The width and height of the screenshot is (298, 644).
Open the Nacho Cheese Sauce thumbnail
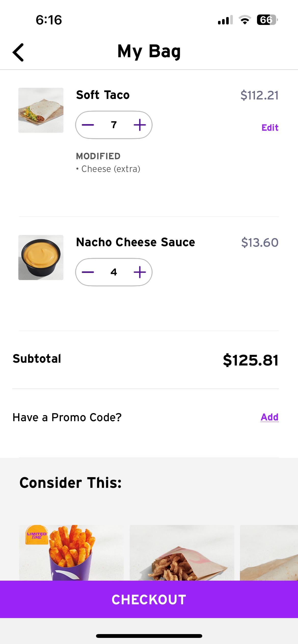[41, 257]
